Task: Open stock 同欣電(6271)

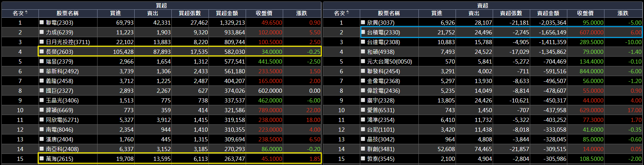Action: pos(62,120)
